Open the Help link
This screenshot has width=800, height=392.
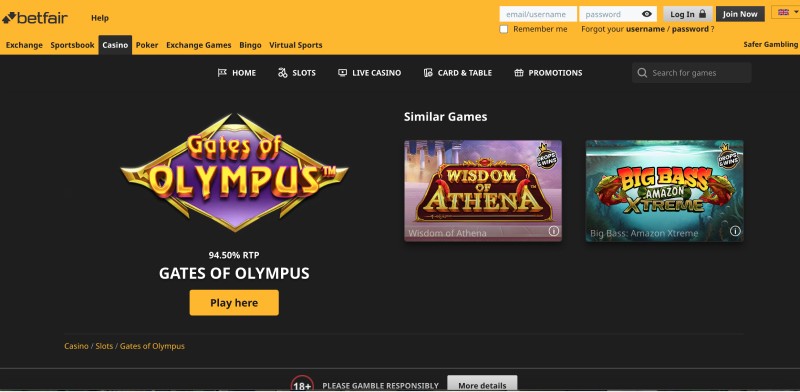click(x=100, y=18)
